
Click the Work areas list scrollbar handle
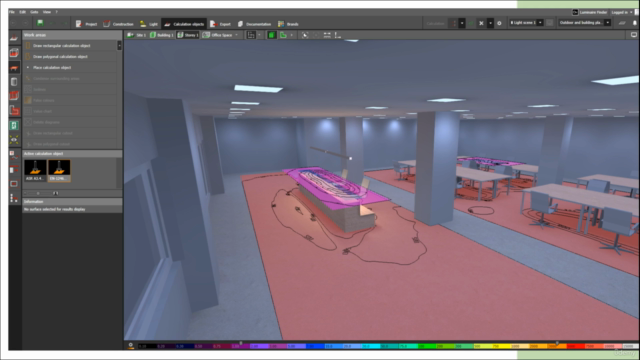click(119, 45)
